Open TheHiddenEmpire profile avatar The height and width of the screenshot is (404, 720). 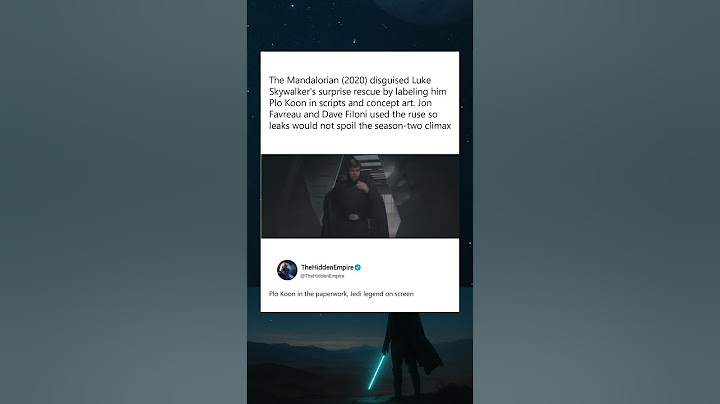(x=287, y=270)
